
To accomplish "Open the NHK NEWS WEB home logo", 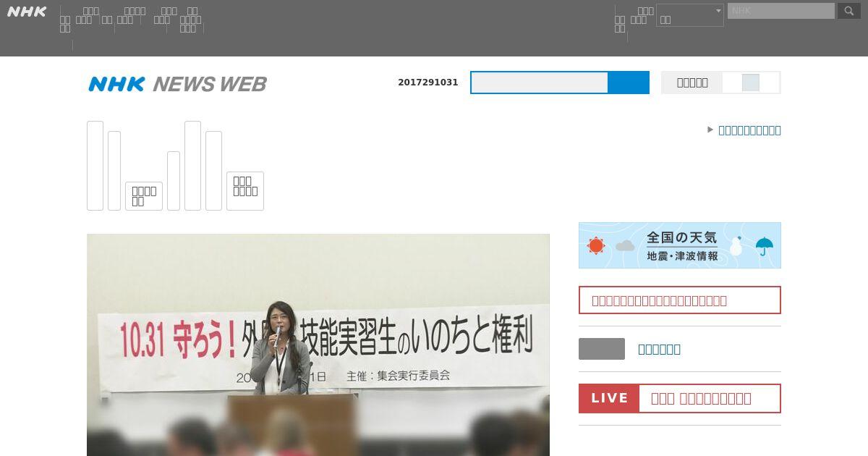I will pyautogui.click(x=177, y=84).
